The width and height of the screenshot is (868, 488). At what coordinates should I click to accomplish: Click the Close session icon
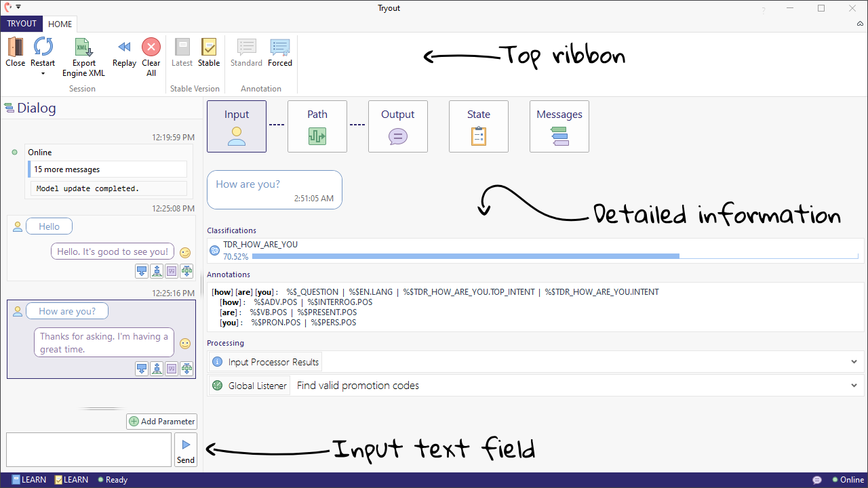pos(15,47)
